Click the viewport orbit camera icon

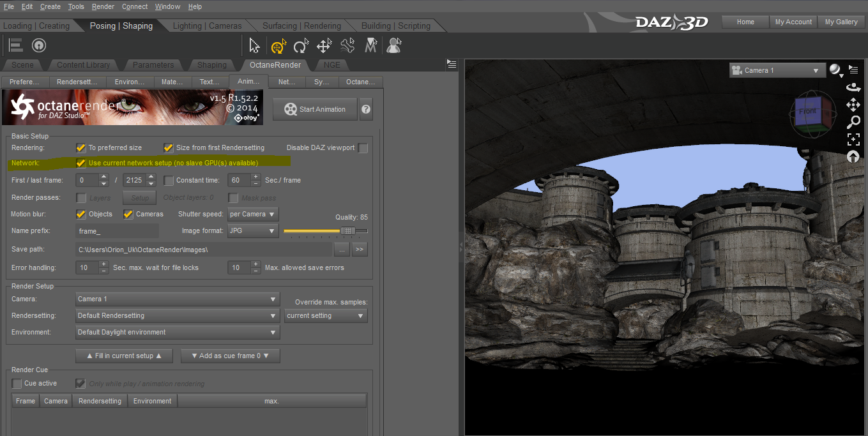tap(853, 87)
